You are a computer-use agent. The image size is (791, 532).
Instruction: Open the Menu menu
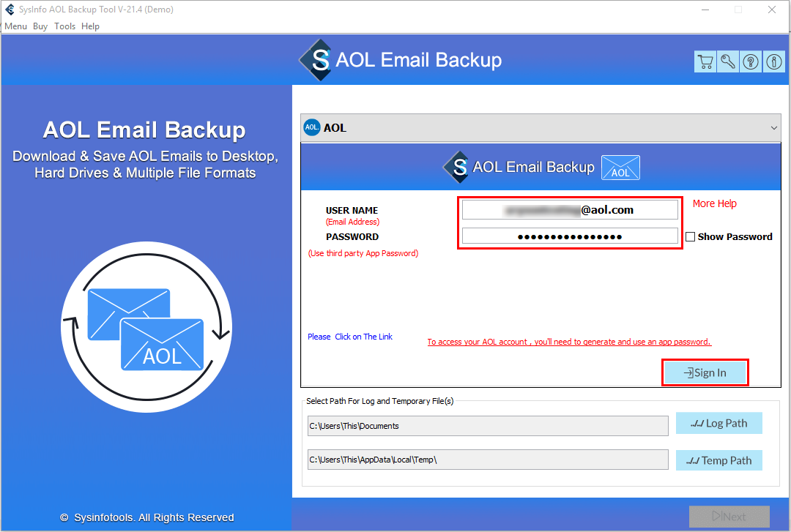pos(15,26)
